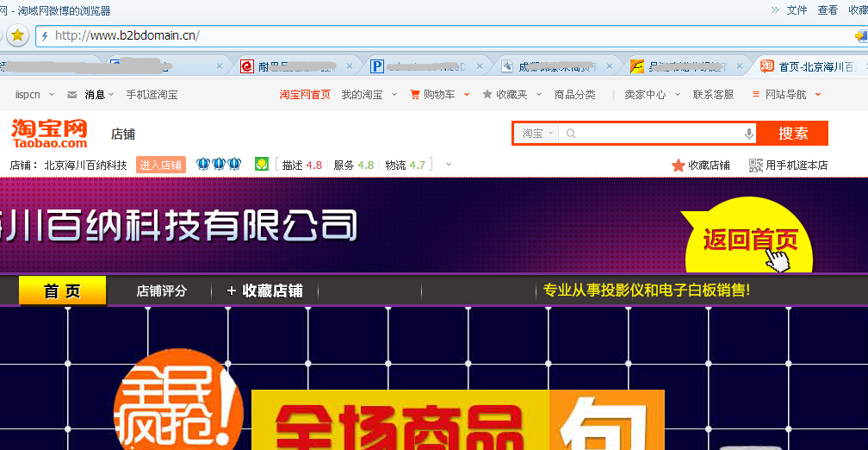Close the tab starting with 成
868x450 pixels.
pos(610,66)
